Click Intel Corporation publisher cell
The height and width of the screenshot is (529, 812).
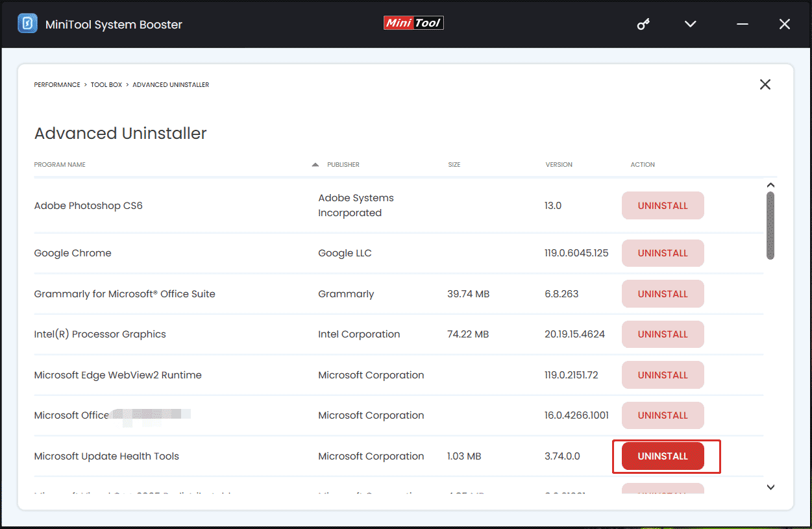pyautogui.click(x=359, y=334)
